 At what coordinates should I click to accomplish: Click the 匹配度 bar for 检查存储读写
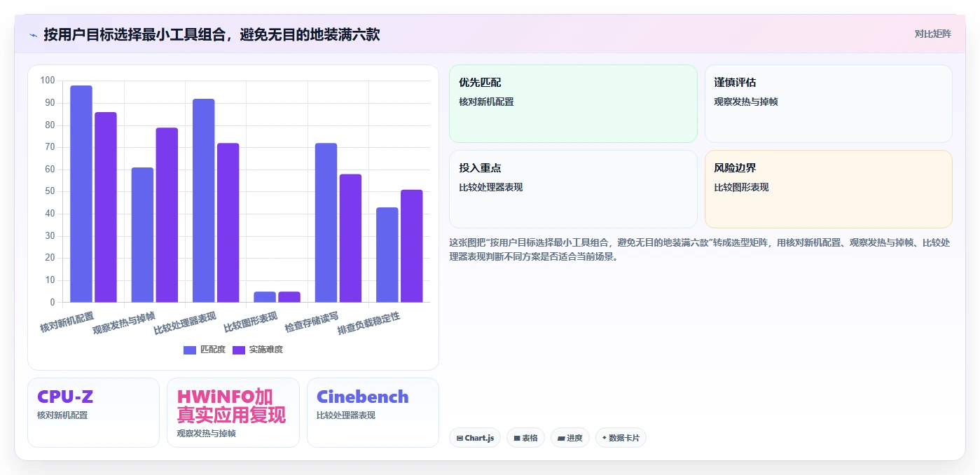(326, 223)
